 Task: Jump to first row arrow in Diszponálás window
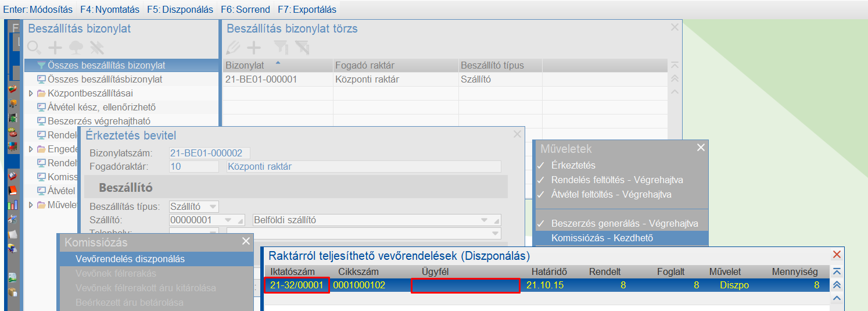tap(837, 271)
